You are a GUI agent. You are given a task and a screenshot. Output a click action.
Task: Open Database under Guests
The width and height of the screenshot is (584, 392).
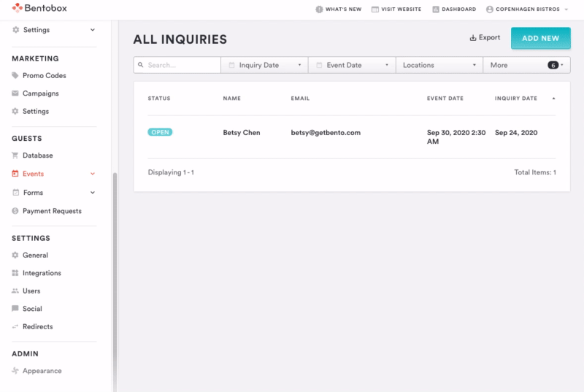pos(38,155)
